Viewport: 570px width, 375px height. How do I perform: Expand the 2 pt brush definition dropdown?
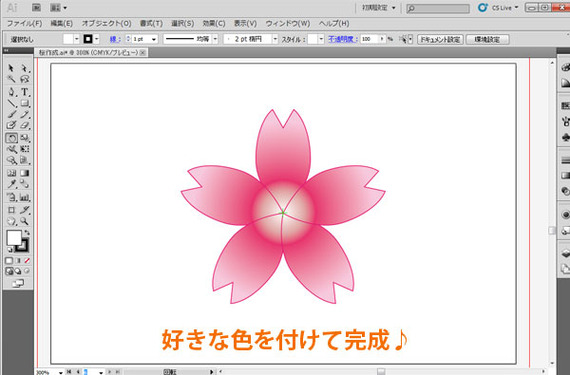pos(275,39)
